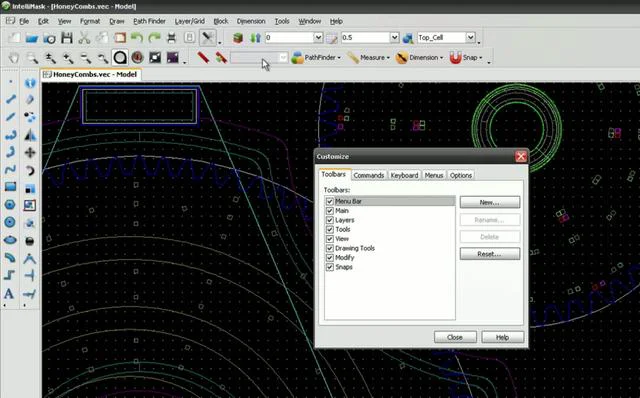The image size is (640, 398).
Task: Select the Mirror tool icon
Action: point(30,135)
